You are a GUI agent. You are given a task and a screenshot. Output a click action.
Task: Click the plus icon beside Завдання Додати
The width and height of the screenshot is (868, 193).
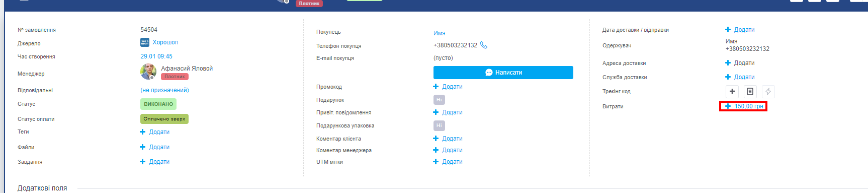143,162
